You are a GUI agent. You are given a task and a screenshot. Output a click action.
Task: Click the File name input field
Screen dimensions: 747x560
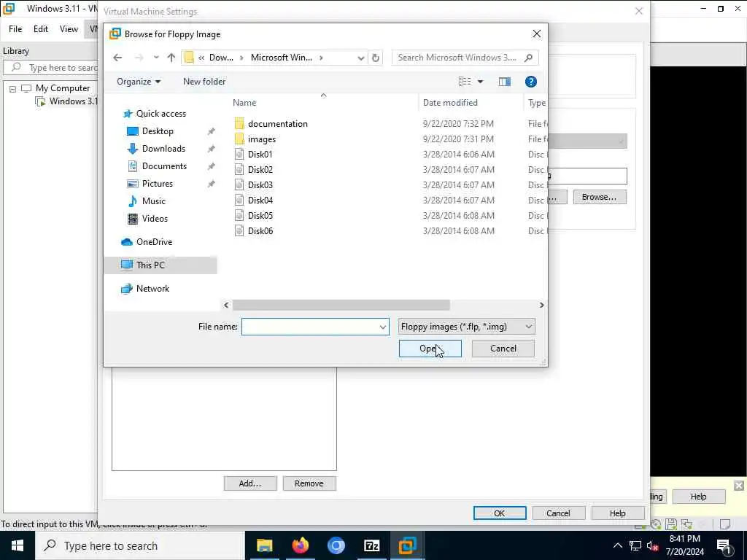(315, 327)
